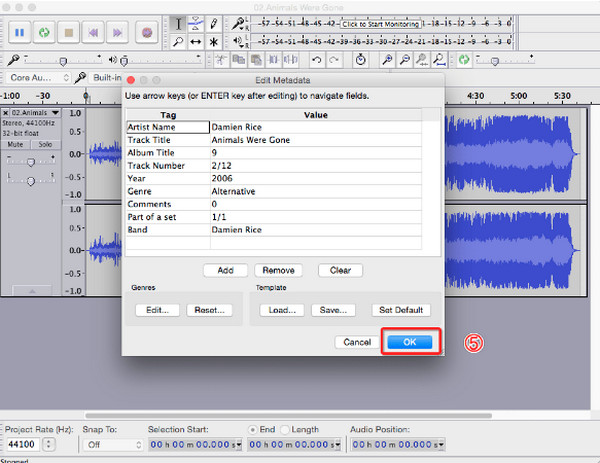This screenshot has height=463, width=600.
Task: Cancel the Edit Metadata dialog
Action: [357, 342]
